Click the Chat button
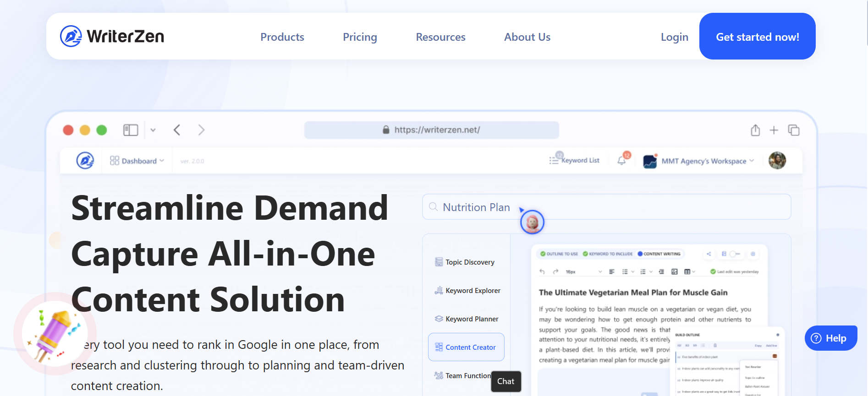The image size is (868, 396). pyautogui.click(x=506, y=381)
